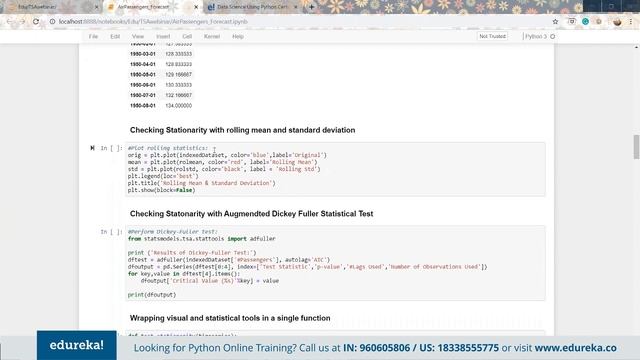
Task: Click the plt.show(block=False) line
Action: [162, 190]
